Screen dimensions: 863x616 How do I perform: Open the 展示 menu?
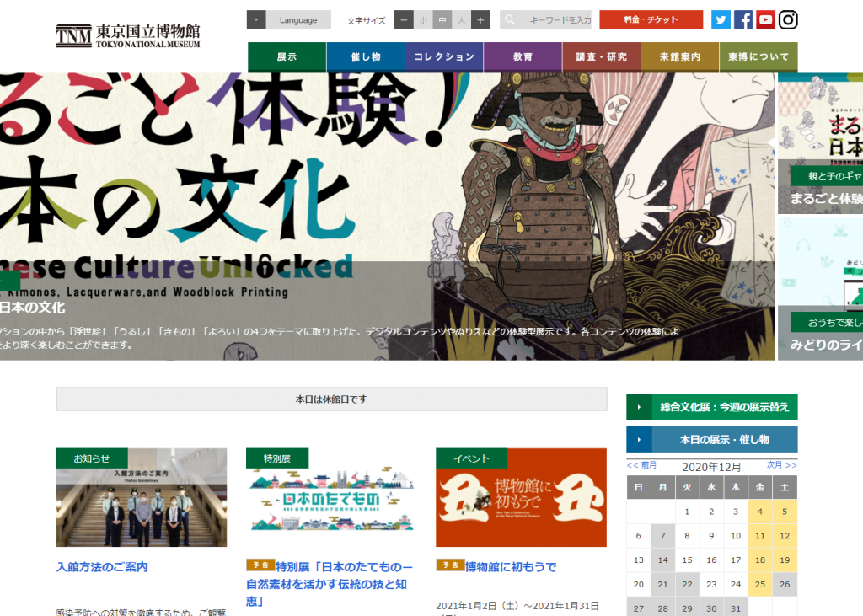[287, 56]
